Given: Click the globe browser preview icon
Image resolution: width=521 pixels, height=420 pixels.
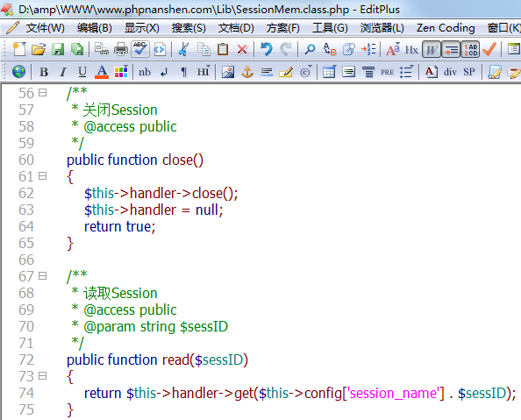Looking at the screenshot, I should (x=18, y=72).
